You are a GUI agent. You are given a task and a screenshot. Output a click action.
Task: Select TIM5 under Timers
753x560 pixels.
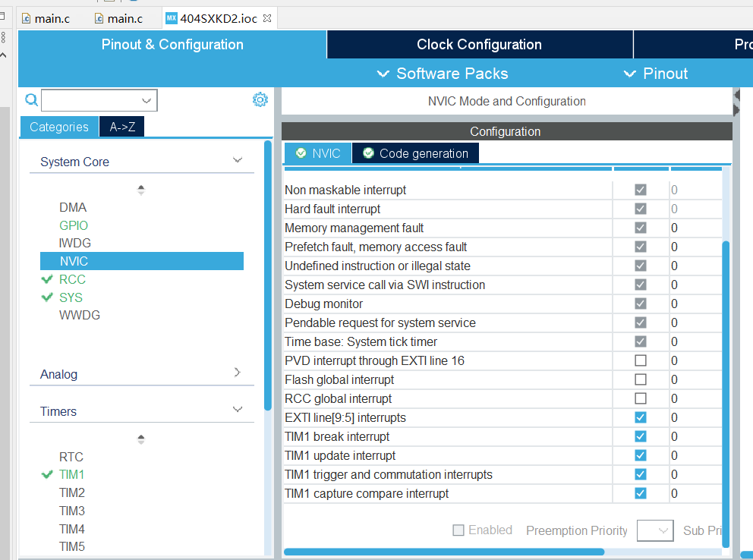[x=71, y=546]
